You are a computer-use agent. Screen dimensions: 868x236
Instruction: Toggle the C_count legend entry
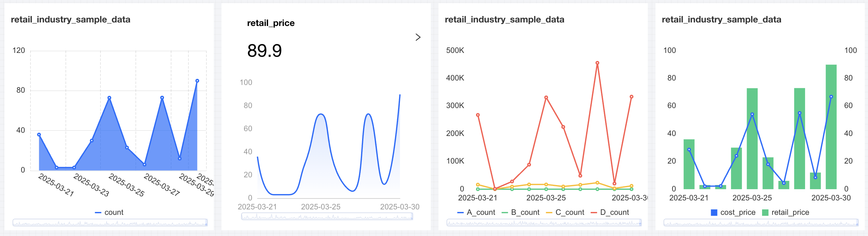565,213
